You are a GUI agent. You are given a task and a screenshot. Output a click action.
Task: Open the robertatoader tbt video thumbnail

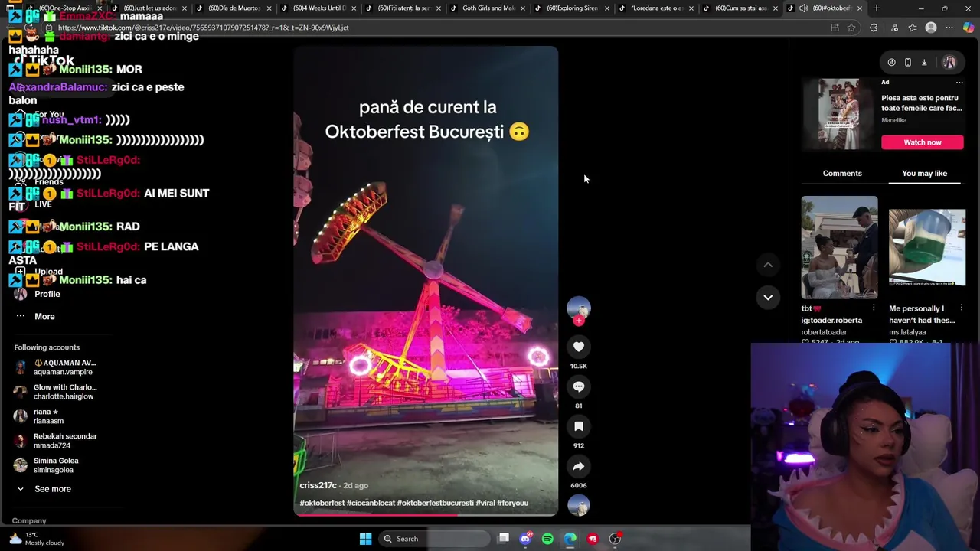tap(839, 247)
